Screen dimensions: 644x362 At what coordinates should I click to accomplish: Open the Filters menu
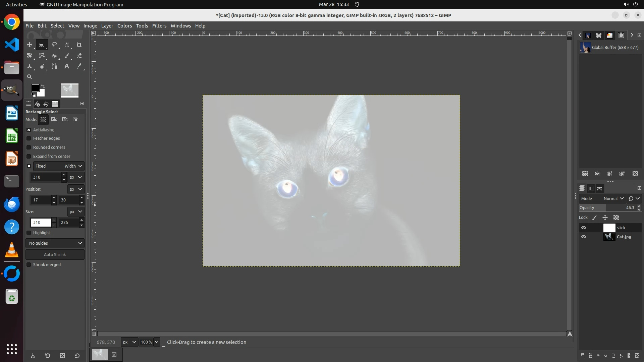point(159,26)
